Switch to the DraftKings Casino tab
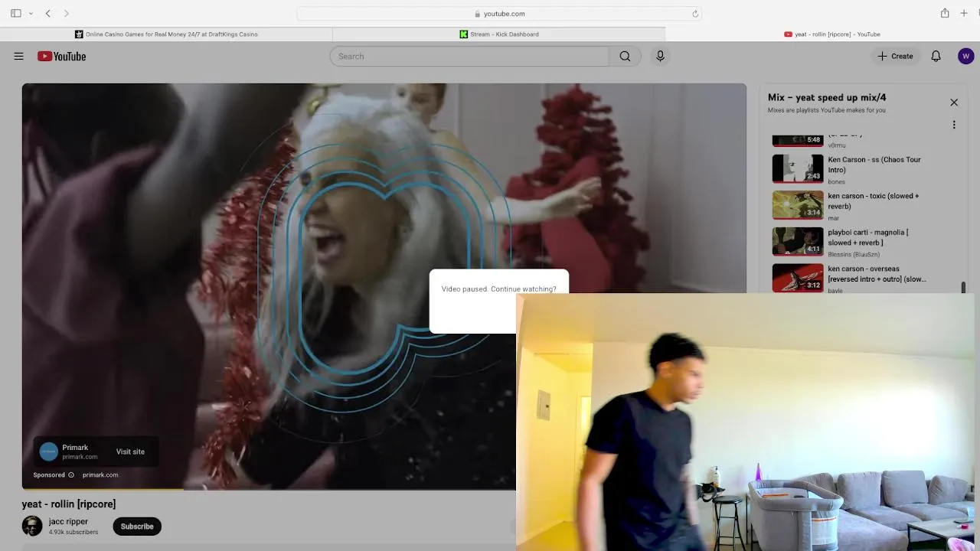Image resolution: width=980 pixels, height=551 pixels. (x=166, y=34)
